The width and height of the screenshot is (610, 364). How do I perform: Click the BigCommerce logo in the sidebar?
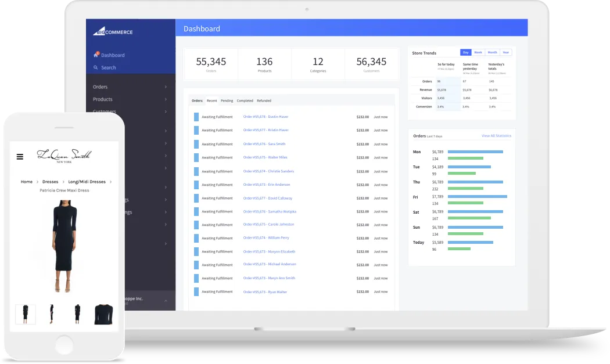[113, 32]
